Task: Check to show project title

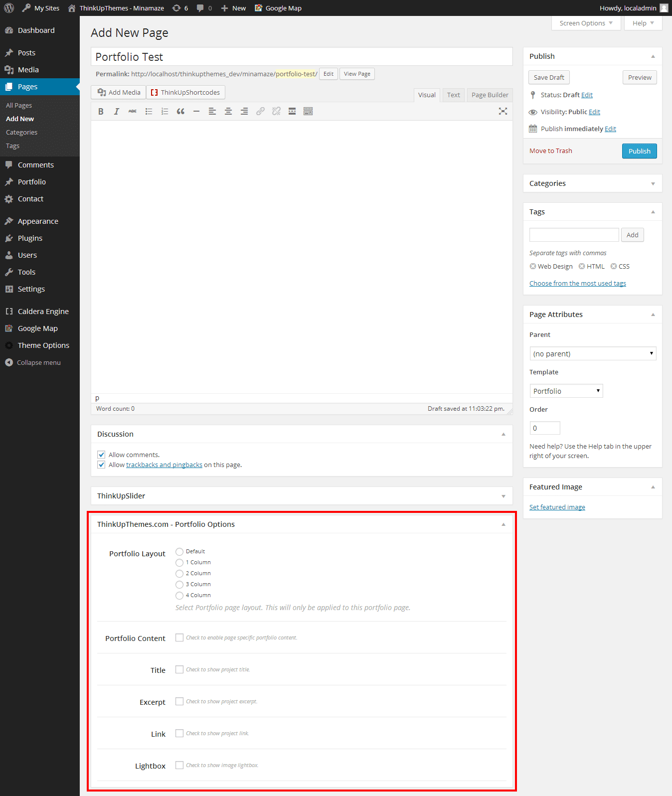Action: [x=179, y=669]
